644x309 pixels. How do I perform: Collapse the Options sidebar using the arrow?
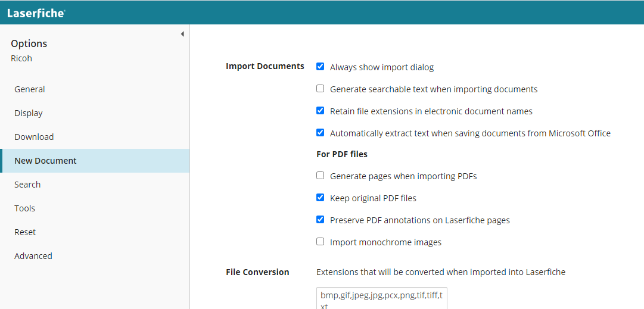click(182, 34)
